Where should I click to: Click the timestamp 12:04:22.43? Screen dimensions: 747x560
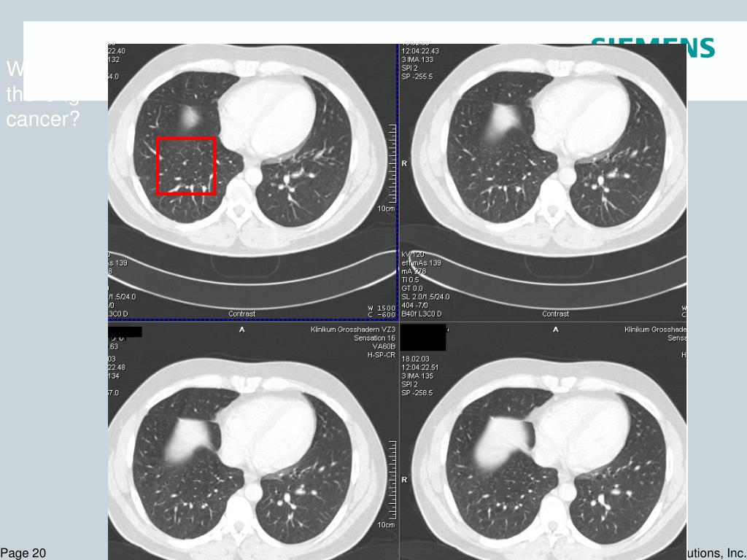(420, 51)
